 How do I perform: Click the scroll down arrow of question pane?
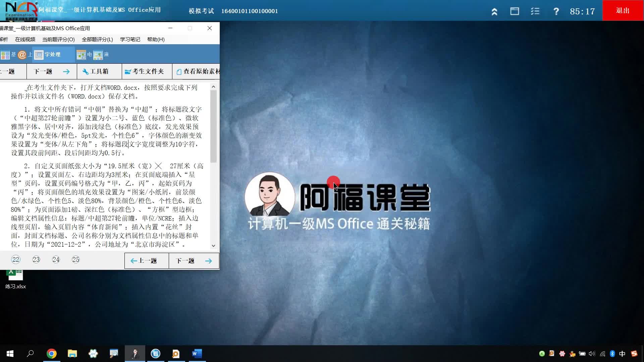point(213,246)
